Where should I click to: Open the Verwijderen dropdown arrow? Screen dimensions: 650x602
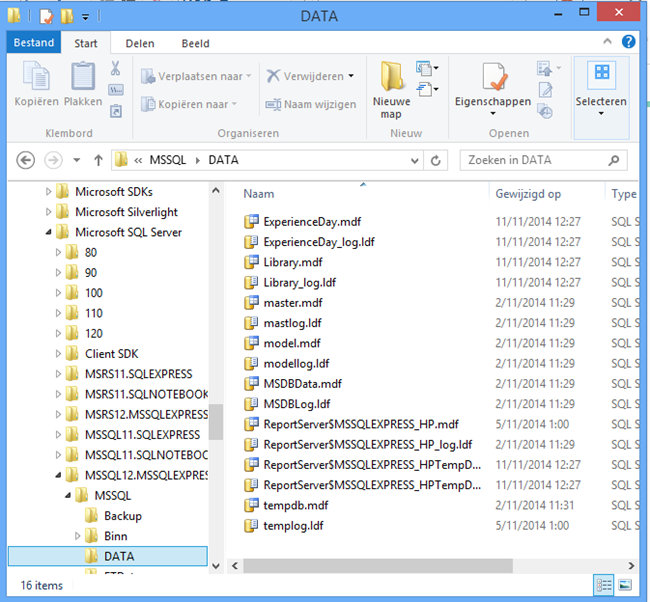point(351,76)
